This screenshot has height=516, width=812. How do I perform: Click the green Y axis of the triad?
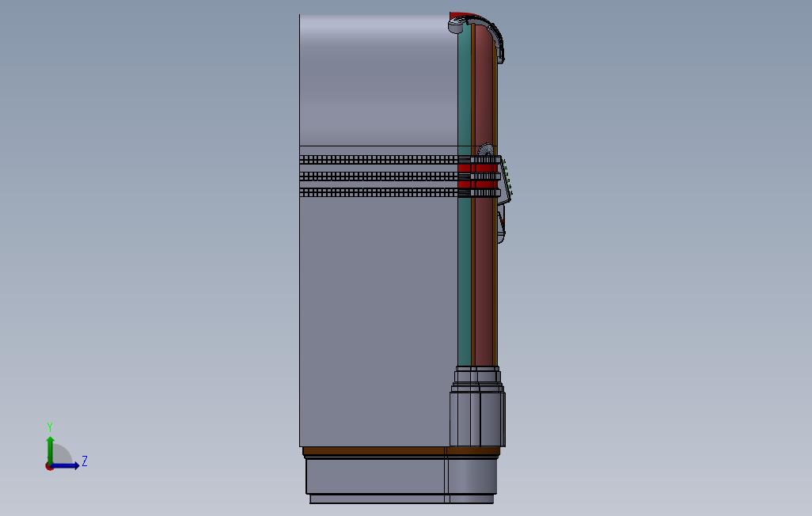(50, 450)
